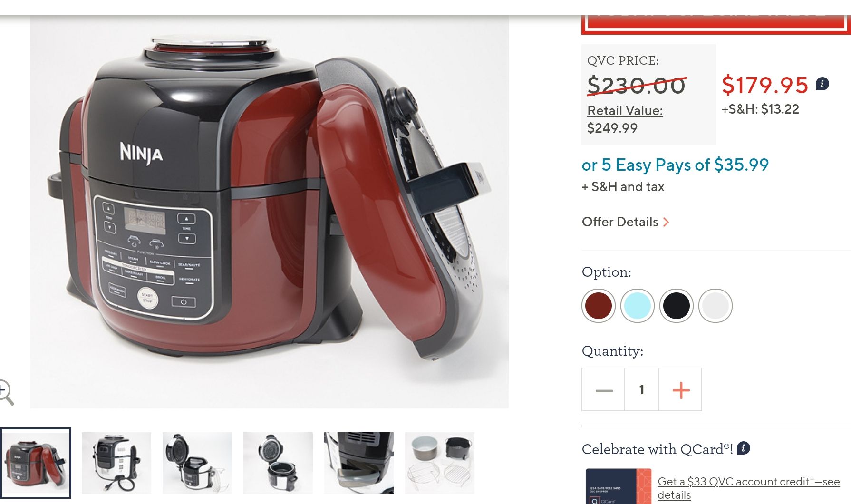Image resolution: width=851 pixels, height=504 pixels.
Task: Select the light blue color option
Action: point(638,306)
